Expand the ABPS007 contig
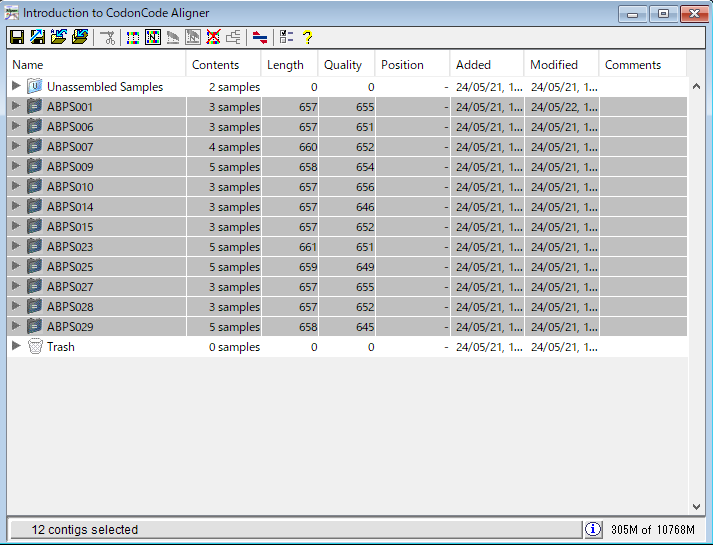Image resolution: width=713 pixels, height=545 pixels. (x=16, y=147)
